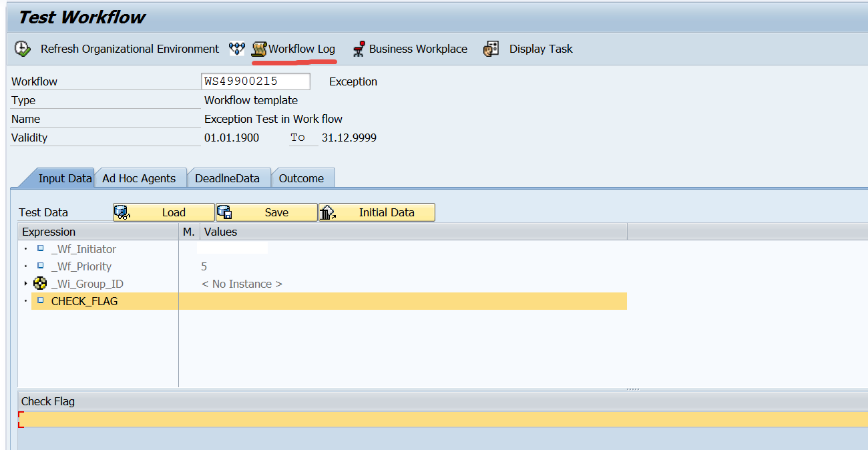Click 'Exception Test in Work flow' name
This screenshot has width=868, height=450.
(x=273, y=119)
